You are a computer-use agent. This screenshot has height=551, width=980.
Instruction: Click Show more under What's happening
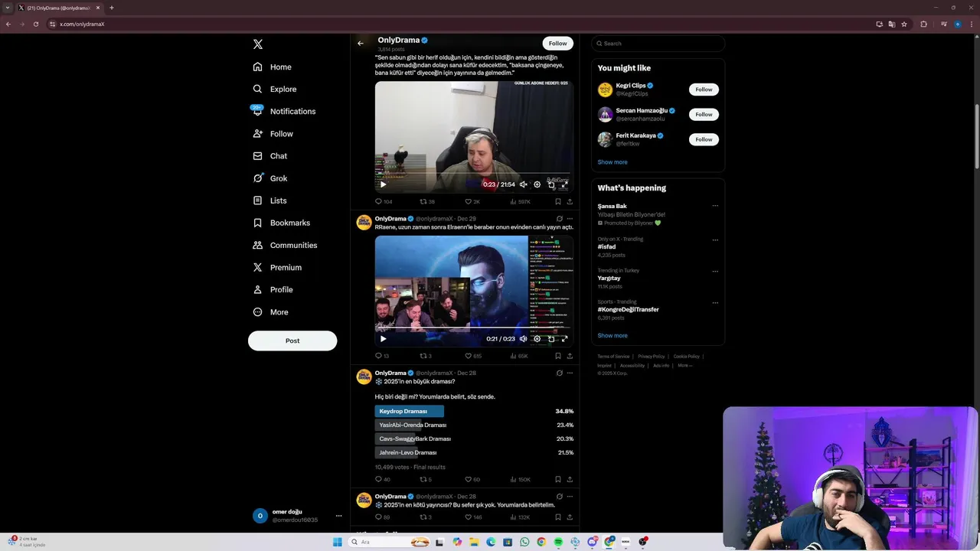[612, 336]
